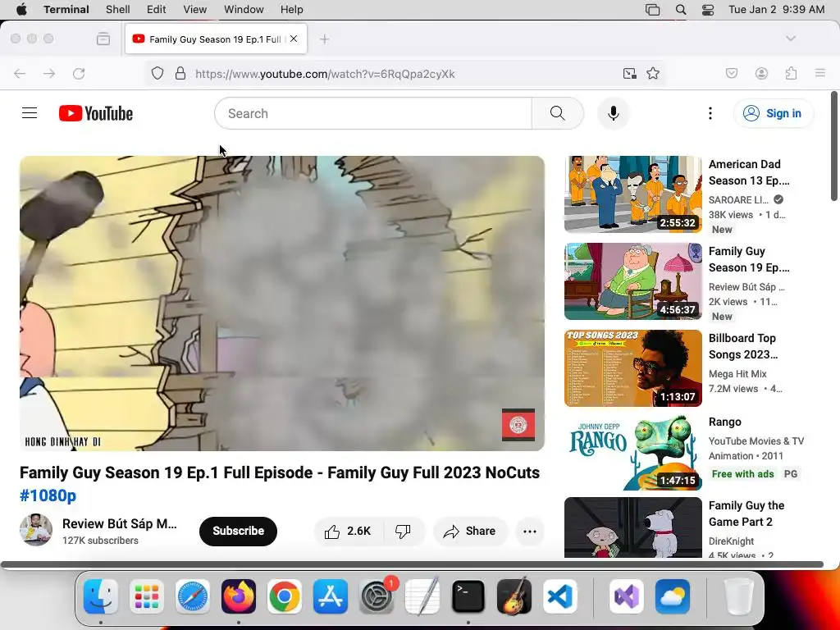Open Firefox account icon
The image size is (840, 630).
coord(761,73)
